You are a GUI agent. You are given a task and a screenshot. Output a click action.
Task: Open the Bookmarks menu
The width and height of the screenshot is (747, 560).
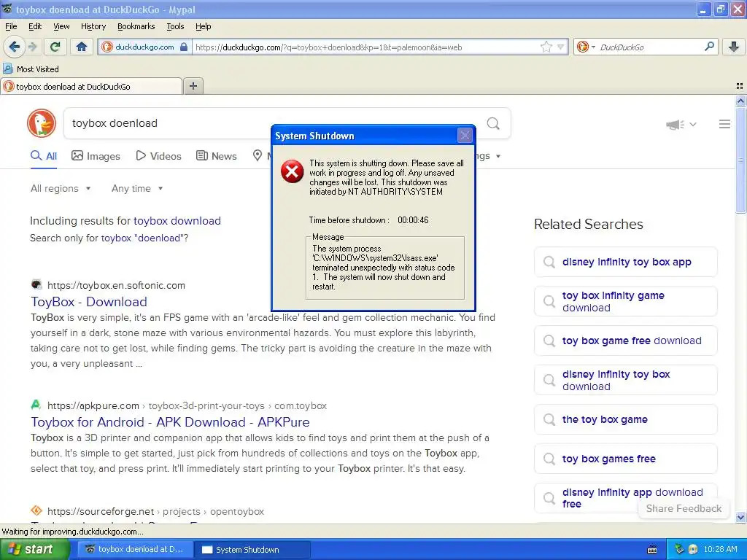coord(136,26)
